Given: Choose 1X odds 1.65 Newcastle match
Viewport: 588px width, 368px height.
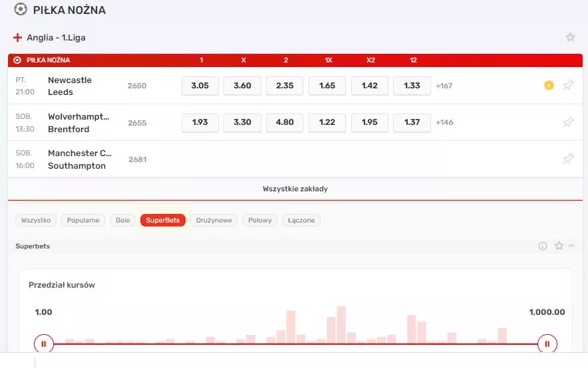Looking at the screenshot, I should 327,86.
